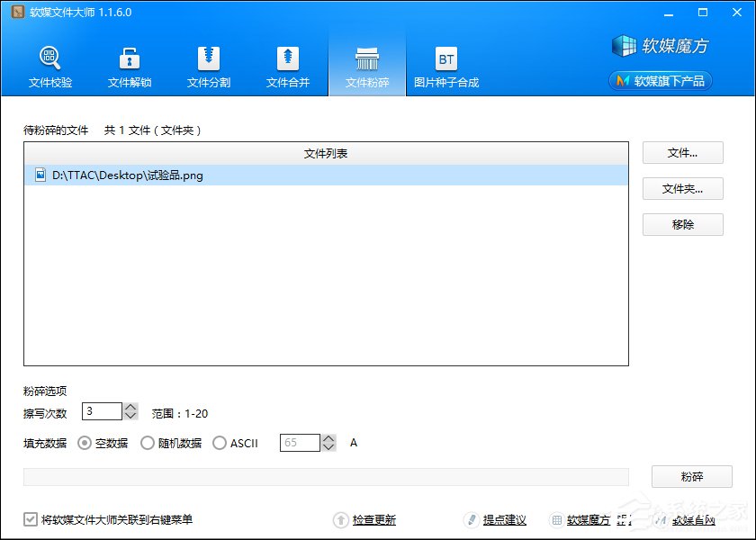Select the 试验品.png file row
This screenshot has width=756, height=540.
(326, 175)
